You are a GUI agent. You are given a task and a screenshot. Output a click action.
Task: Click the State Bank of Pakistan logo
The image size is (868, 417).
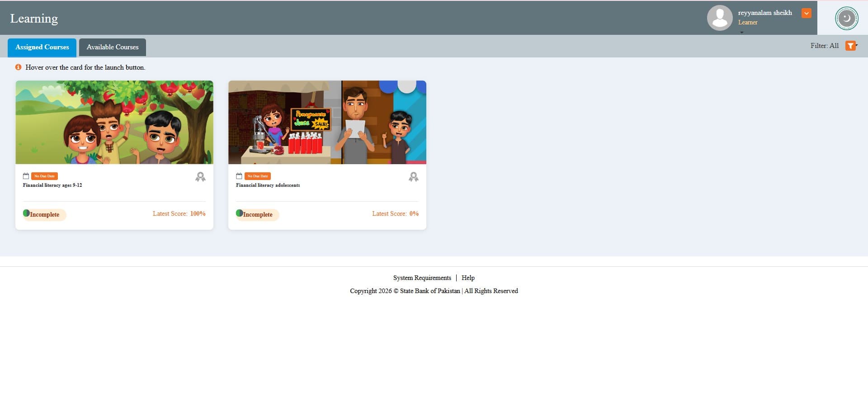coord(846,18)
